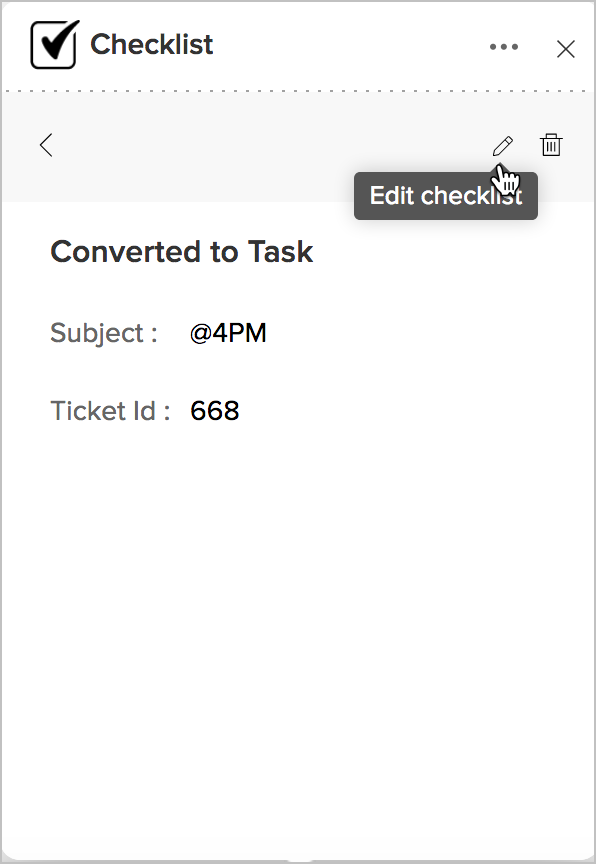The width and height of the screenshot is (596, 864).
Task: Open ticket number 668 value
Action: click(x=215, y=411)
